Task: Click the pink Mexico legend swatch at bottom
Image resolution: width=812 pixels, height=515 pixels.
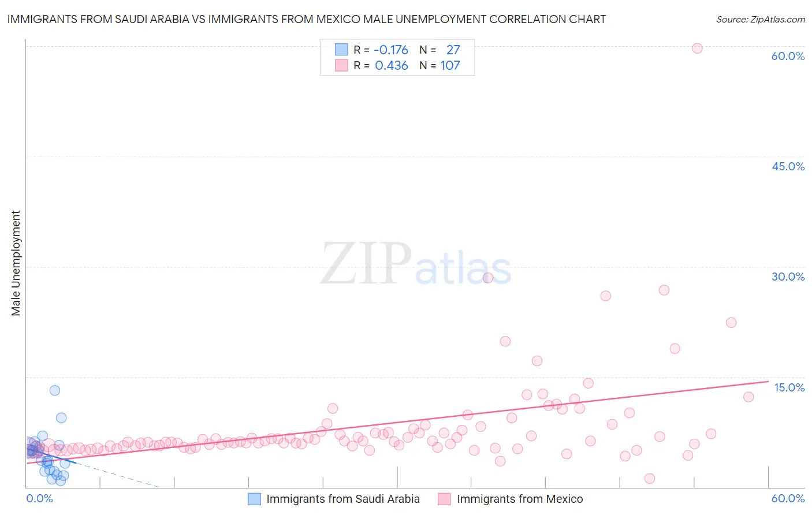Action: click(x=444, y=499)
